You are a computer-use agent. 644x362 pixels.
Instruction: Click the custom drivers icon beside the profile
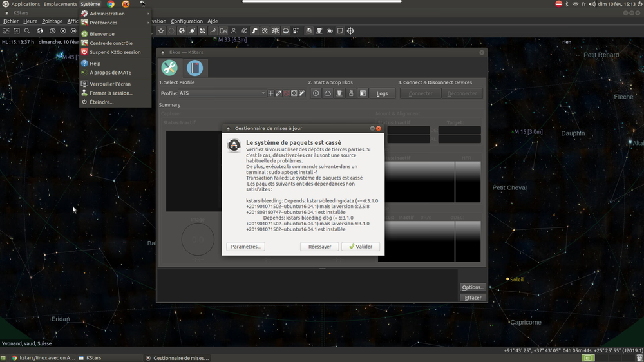coord(294,93)
